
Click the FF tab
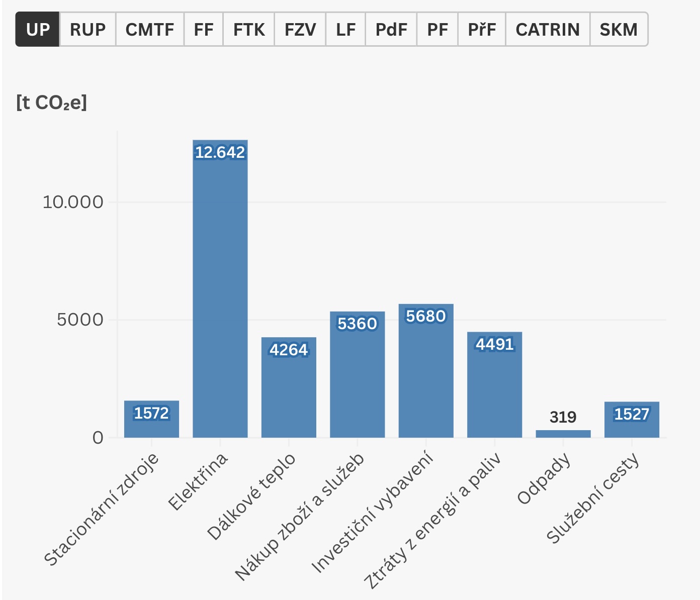[x=203, y=30]
